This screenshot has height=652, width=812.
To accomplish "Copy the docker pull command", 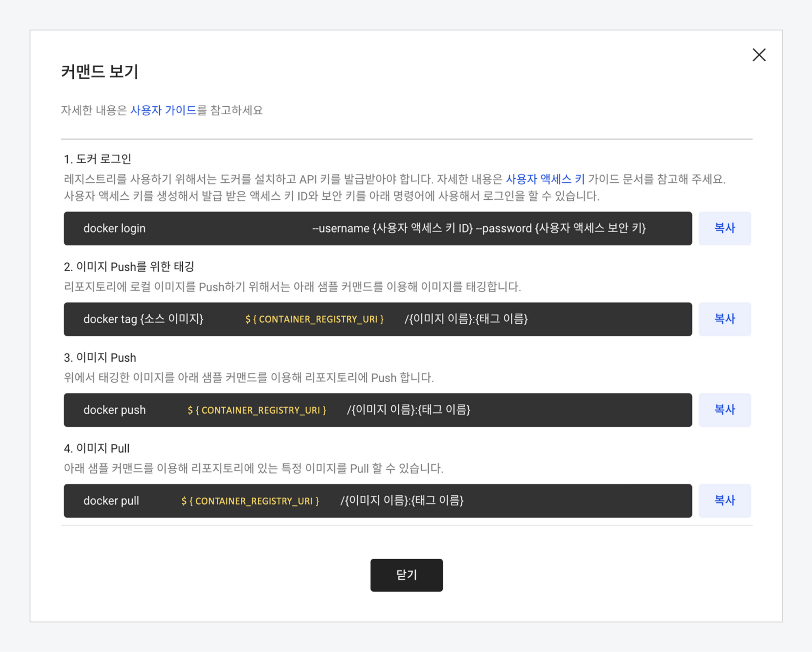I will tap(724, 501).
